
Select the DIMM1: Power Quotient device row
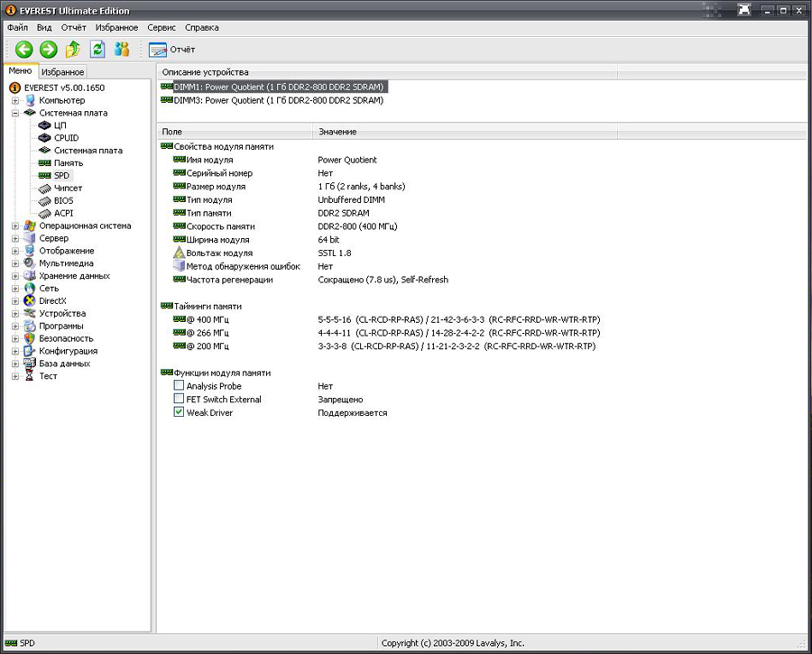[x=273, y=87]
